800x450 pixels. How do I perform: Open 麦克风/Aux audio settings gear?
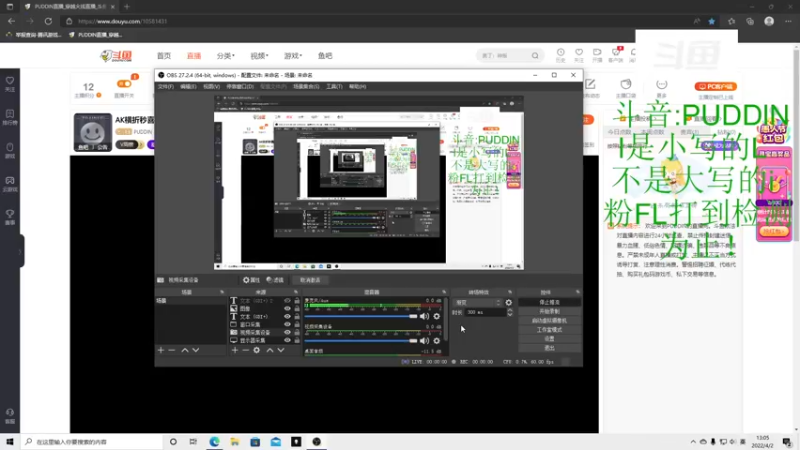click(437, 316)
